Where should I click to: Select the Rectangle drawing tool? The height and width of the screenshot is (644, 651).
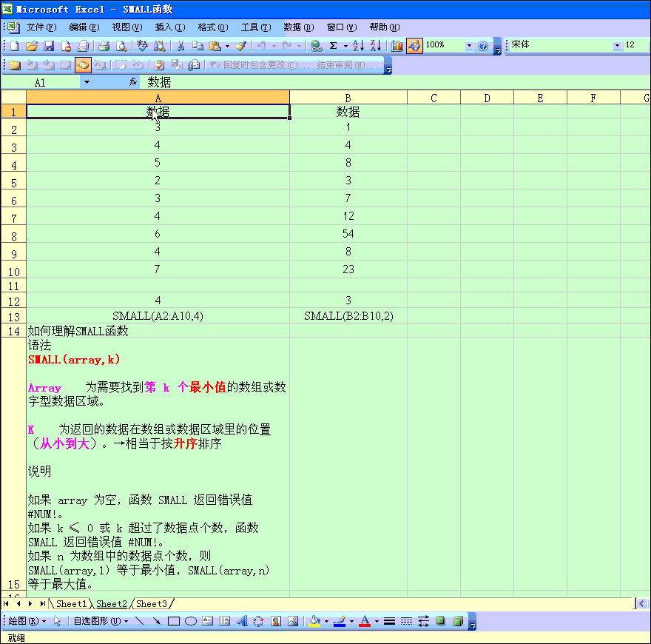tap(174, 621)
